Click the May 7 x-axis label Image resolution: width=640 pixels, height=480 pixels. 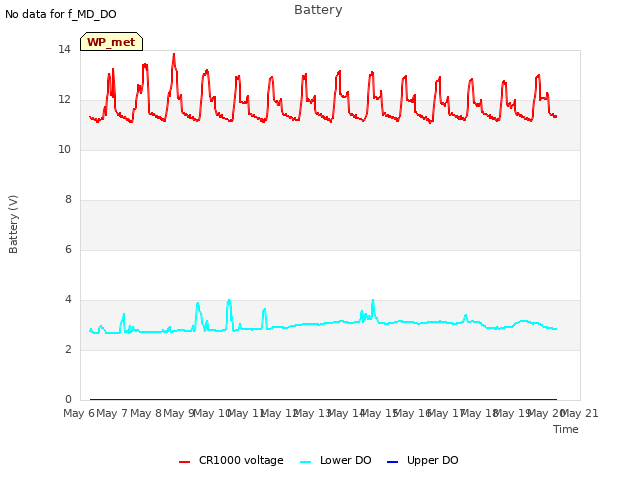[112, 413]
